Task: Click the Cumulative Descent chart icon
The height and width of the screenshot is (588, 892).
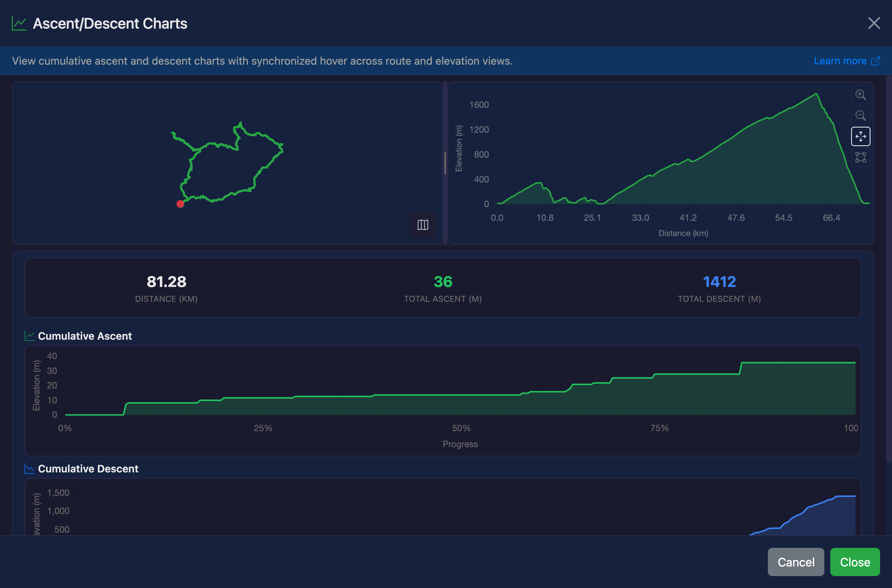Action: tap(30, 469)
